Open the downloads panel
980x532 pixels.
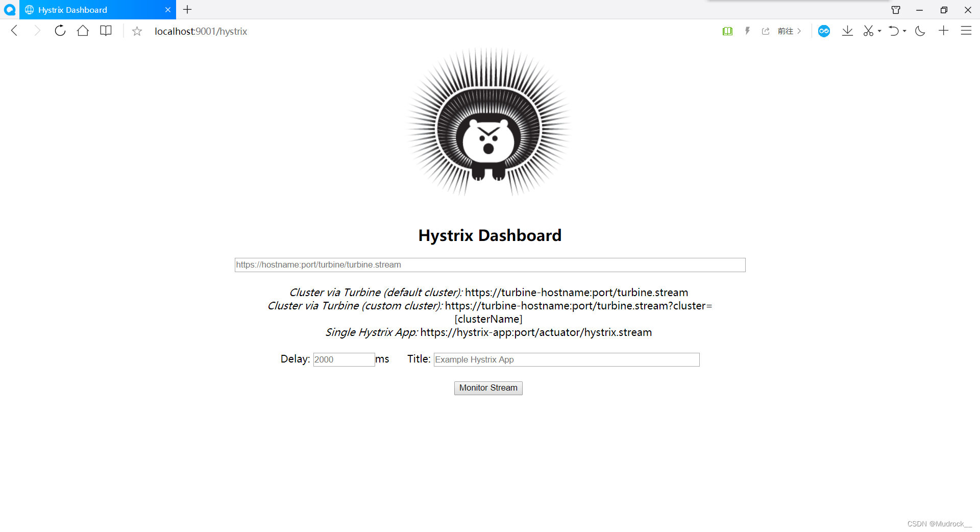pyautogui.click(x=847, y=31)
